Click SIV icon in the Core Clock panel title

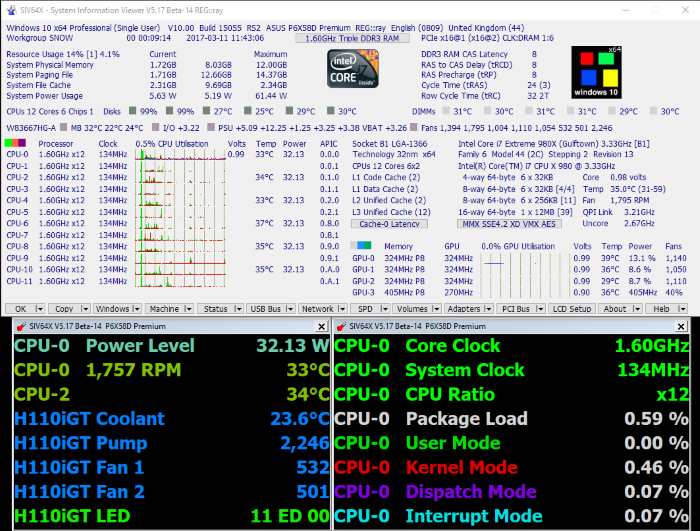[341, 326]
